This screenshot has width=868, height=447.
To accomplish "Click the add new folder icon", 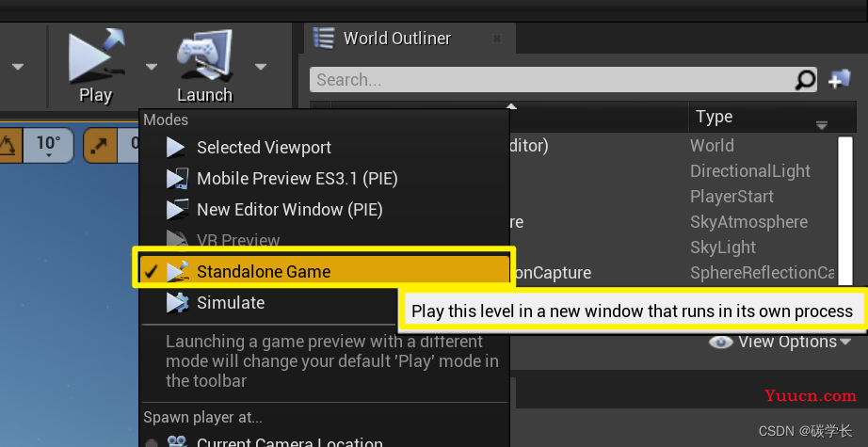I will coord(839,80).
